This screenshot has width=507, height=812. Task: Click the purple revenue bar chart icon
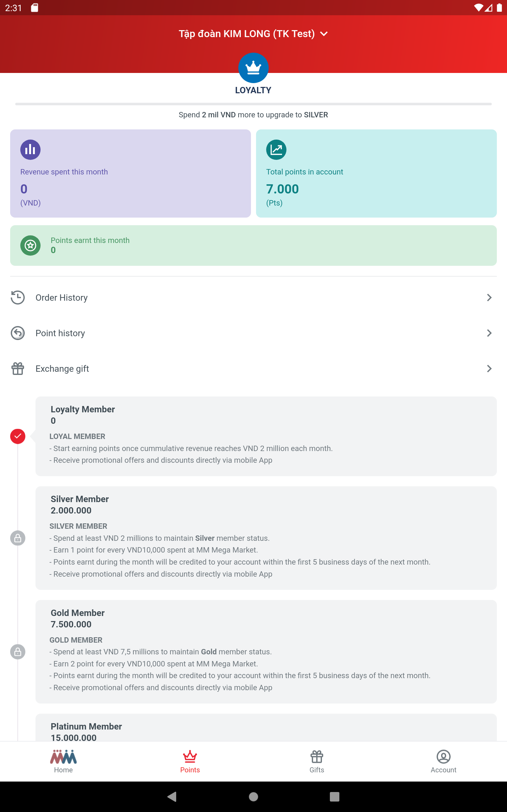click(x=30, y=150)
